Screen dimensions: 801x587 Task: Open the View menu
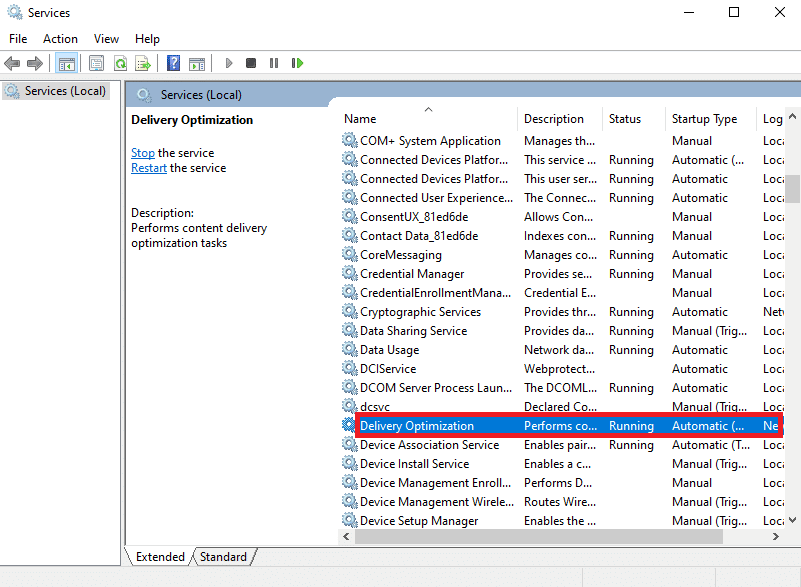coord(106,39)
